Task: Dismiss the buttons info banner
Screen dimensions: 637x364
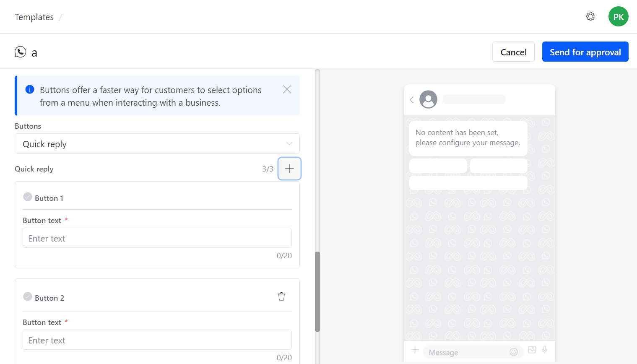Action: point(287,89)
